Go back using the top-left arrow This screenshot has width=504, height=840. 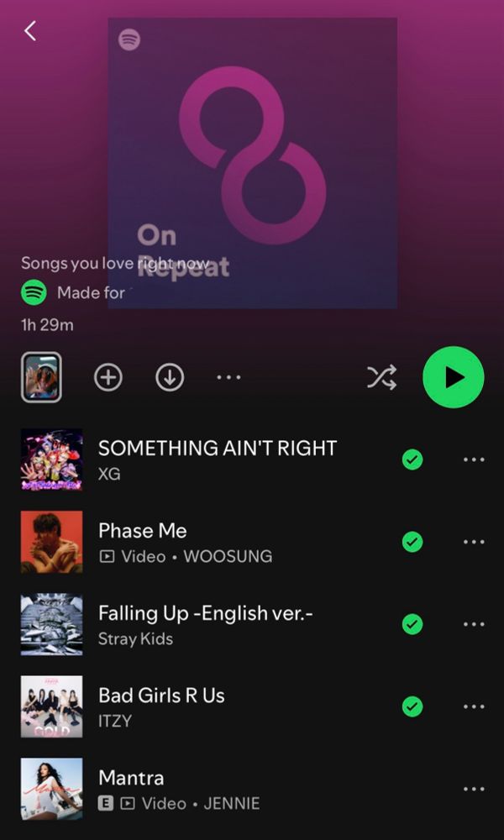click(30, 31)
